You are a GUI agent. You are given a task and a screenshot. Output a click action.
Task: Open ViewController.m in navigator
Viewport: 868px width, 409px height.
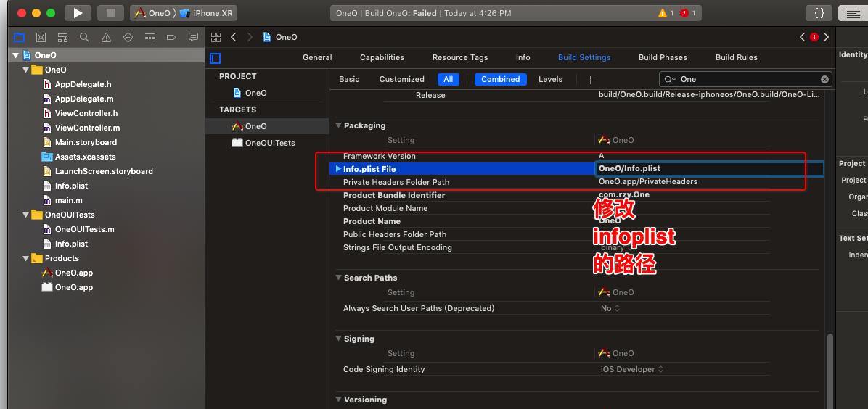81,128
